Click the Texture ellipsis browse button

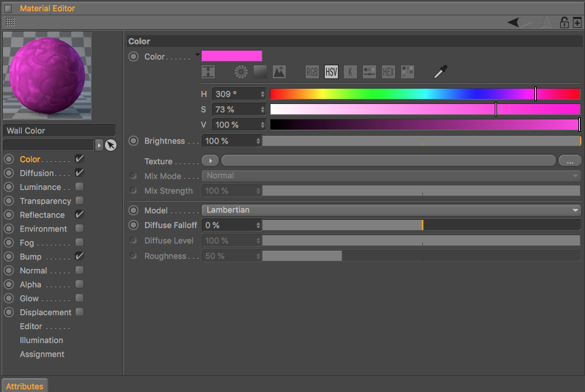click(x=570, y=161)
